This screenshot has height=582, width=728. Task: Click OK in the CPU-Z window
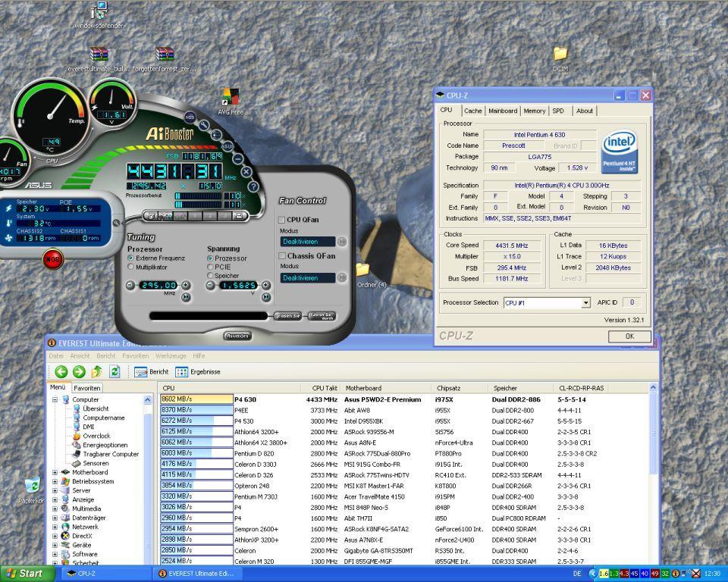coord(629,336)
